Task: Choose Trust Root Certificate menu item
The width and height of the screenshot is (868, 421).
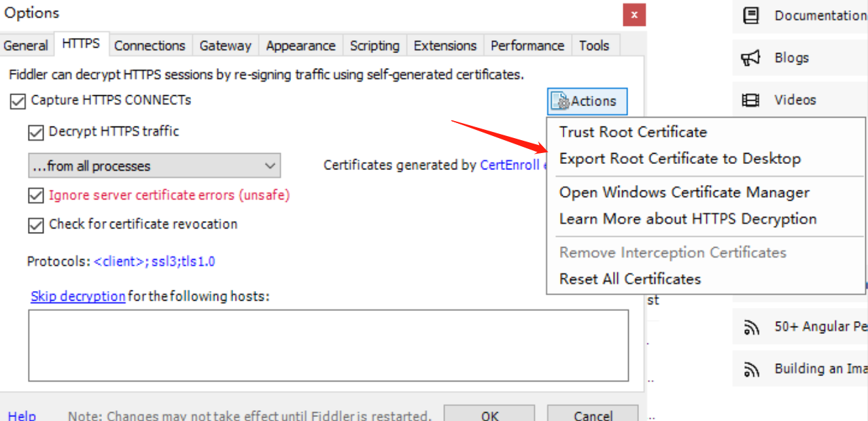Action: pos(706,132)
